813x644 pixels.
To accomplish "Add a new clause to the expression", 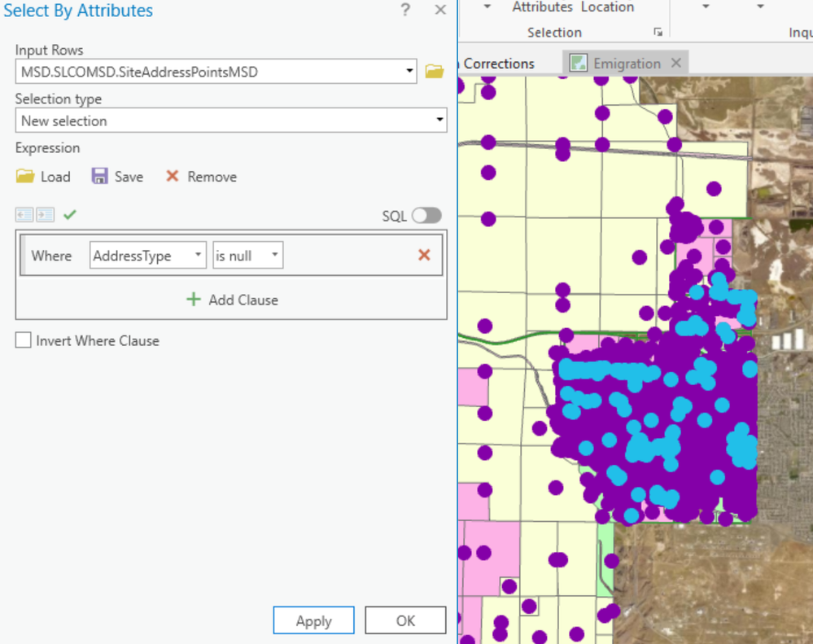I will tap(232, 300).
